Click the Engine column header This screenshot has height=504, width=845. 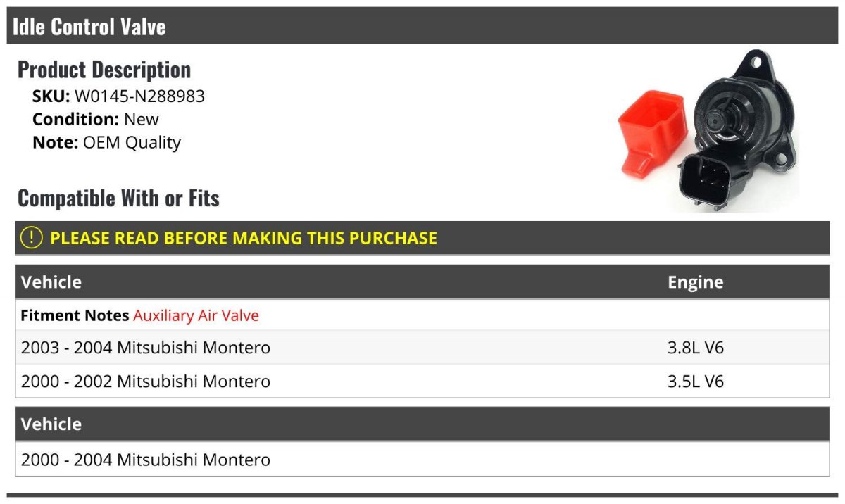tap(695, 282)
